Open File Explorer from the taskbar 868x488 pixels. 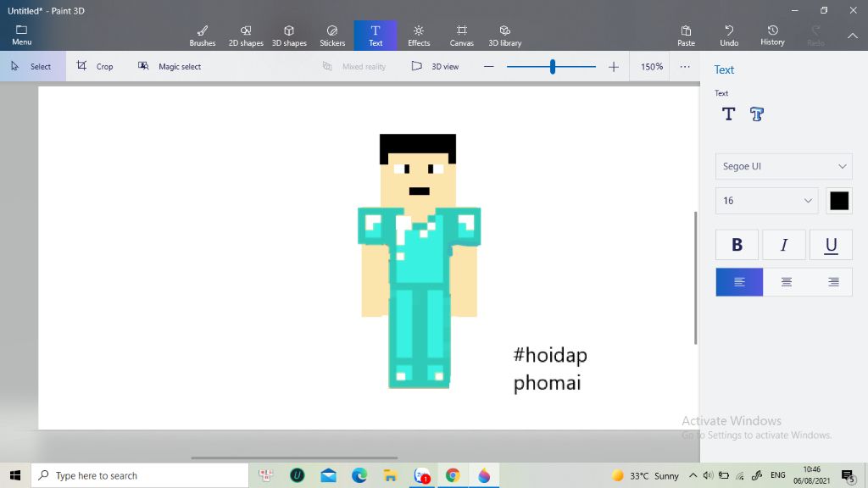point(390,475)
